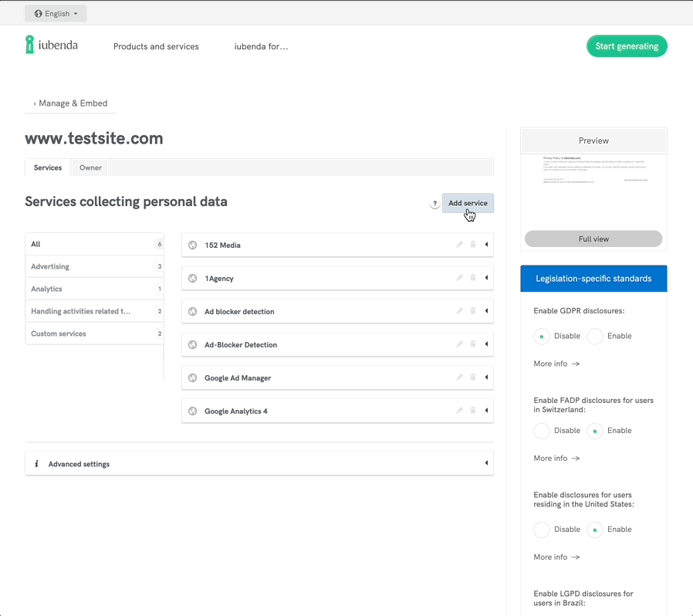Viewport: 693px width, 616px height.
Task: Click the edit pencil for 152 Media
Action: [460, 244]
